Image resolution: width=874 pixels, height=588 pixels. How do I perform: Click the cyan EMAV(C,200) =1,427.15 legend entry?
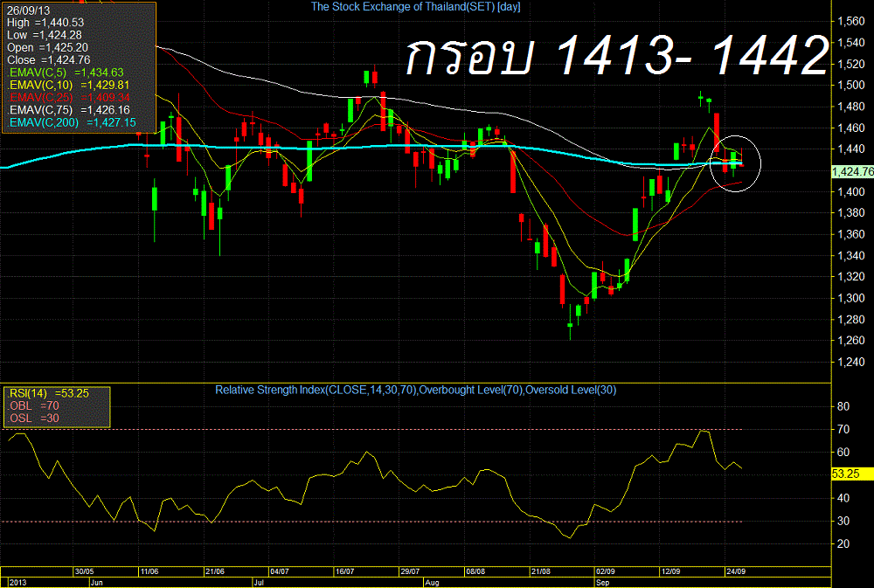point(73,122)
